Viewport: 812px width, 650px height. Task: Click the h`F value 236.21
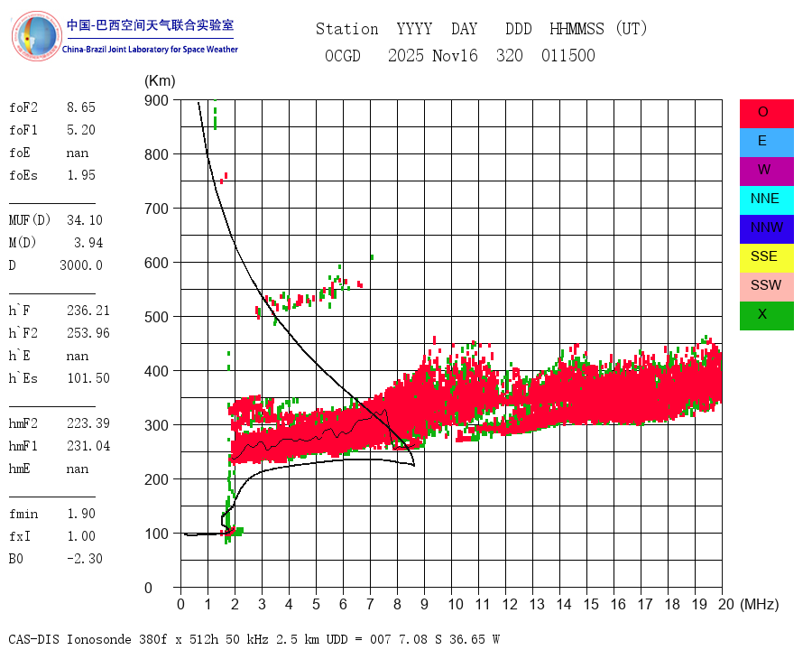88,310
